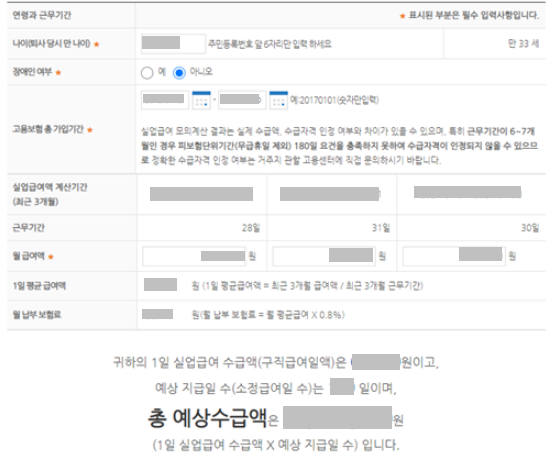Image resolution: width=550 pixels, height=462 pixels.
Task: Click the '실업급여액 계산기간' label
Action: 50,187
